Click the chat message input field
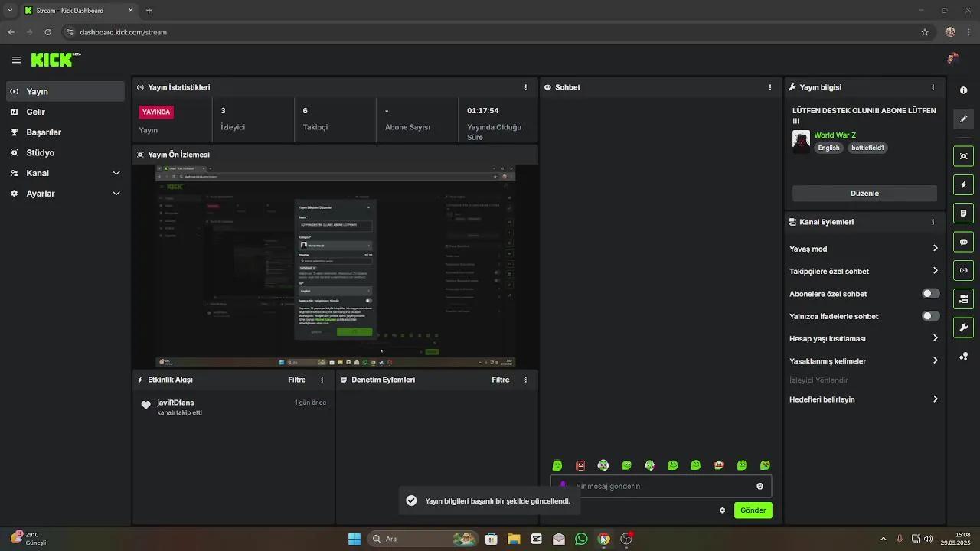Screen dimensions: 980x551 (x=661, y=486)
